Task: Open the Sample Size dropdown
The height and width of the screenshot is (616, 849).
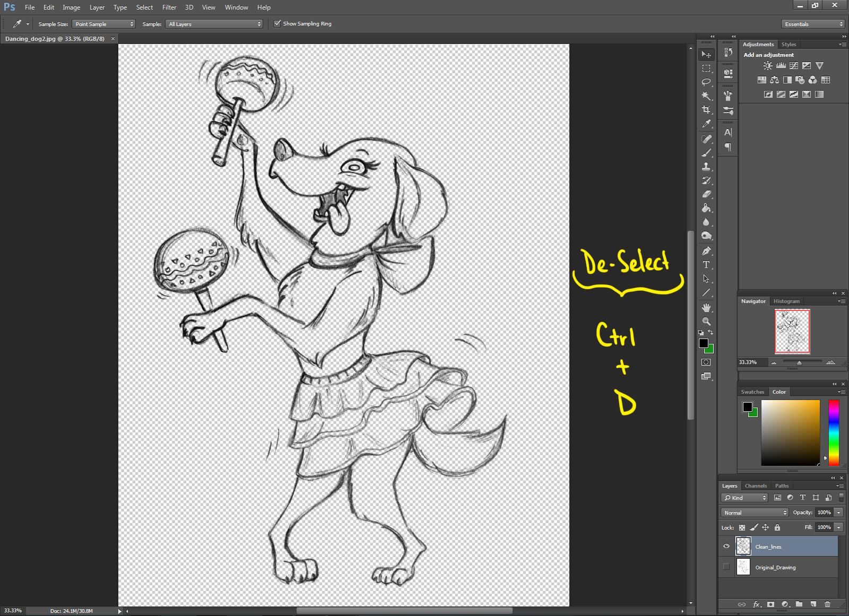Action: (x=103, y=24)
